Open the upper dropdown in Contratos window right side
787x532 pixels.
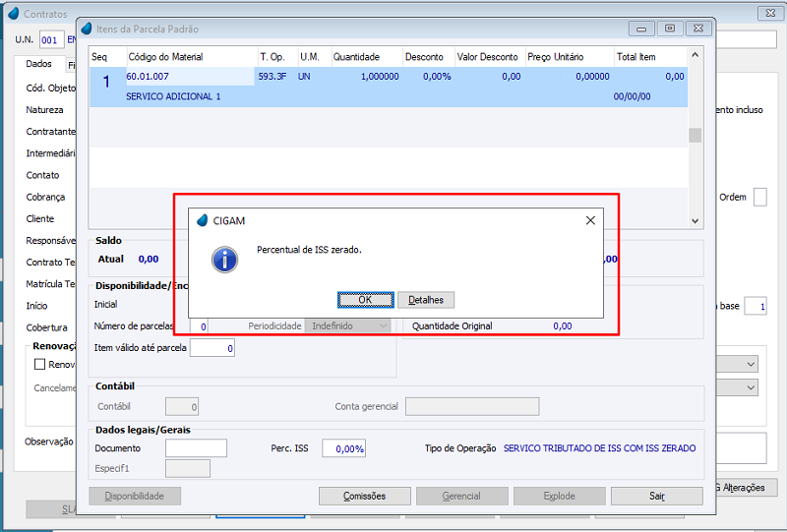[x=751, y=364]
